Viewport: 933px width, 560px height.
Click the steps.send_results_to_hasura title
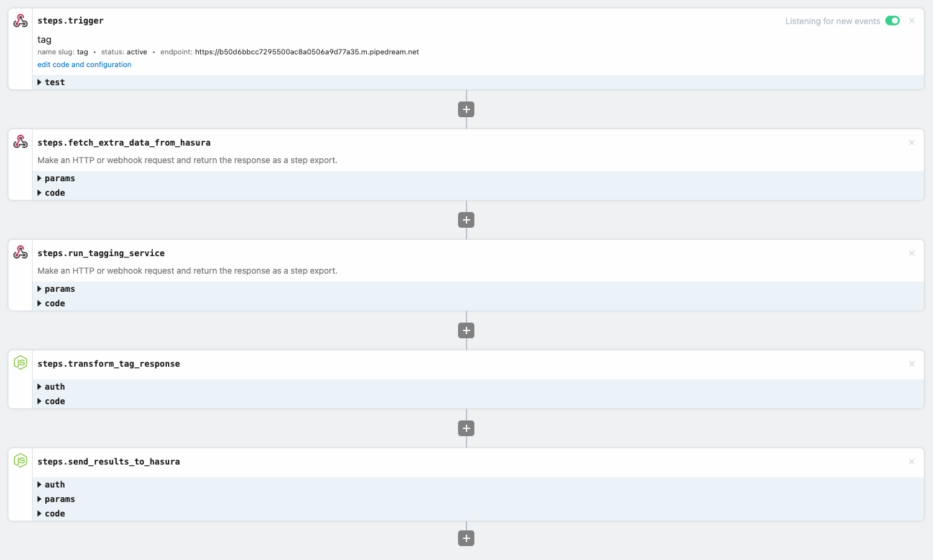click(109, 462)
